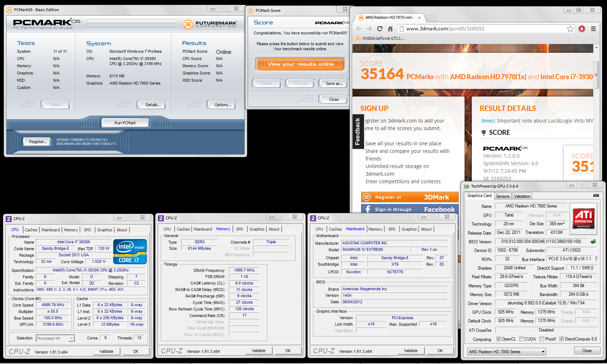Image resolution: width=607 pixels, height=364 pixels.
Task: Click the Run PCMark button
Action: [x=125, y=123]
